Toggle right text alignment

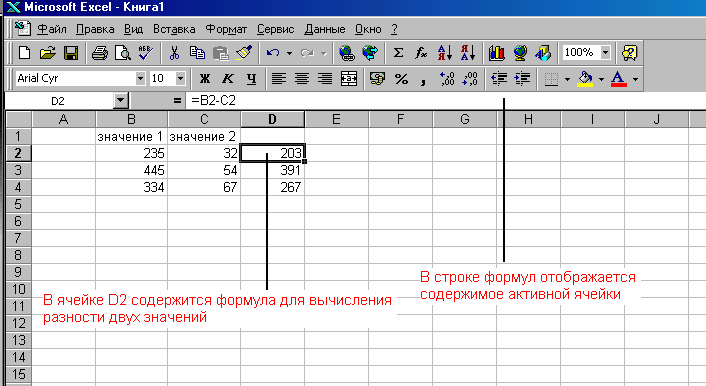(x=325, y=79)
